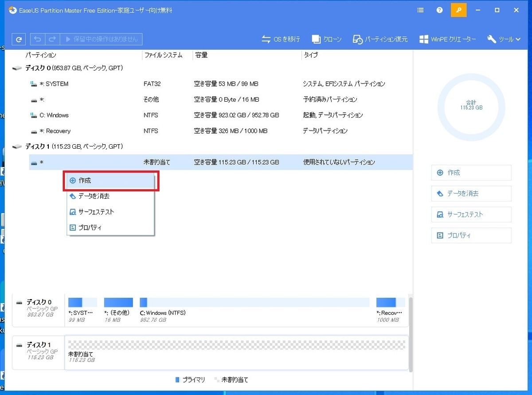Select 作成 in the context menu
Image resolution: width=532 pixels, height=395 pixels.
110,181
